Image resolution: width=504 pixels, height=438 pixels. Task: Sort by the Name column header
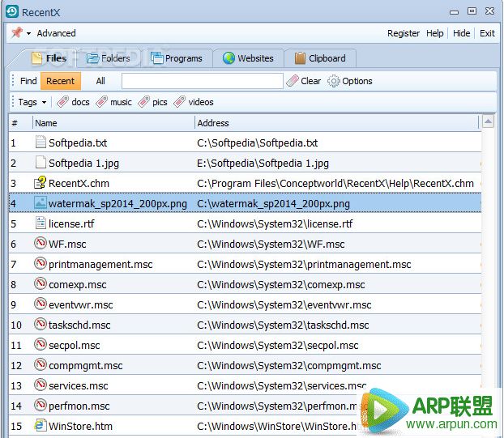[x=113, y=123]
